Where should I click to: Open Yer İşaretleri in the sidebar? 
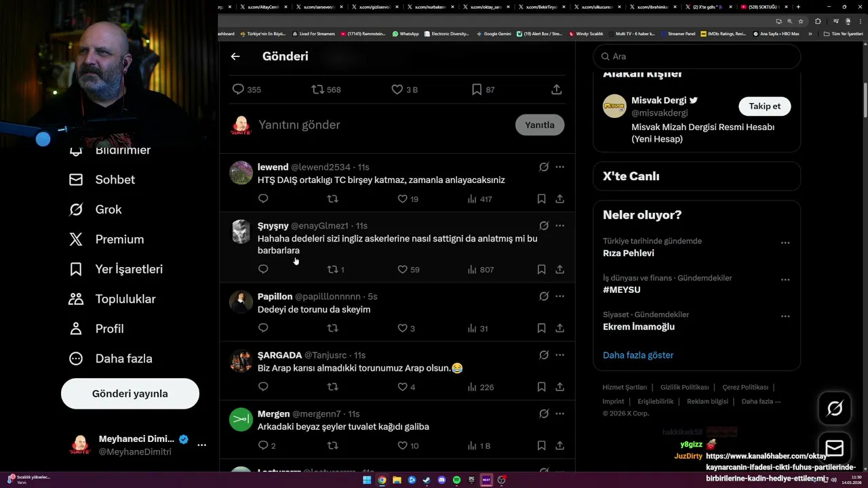point(116,269)
